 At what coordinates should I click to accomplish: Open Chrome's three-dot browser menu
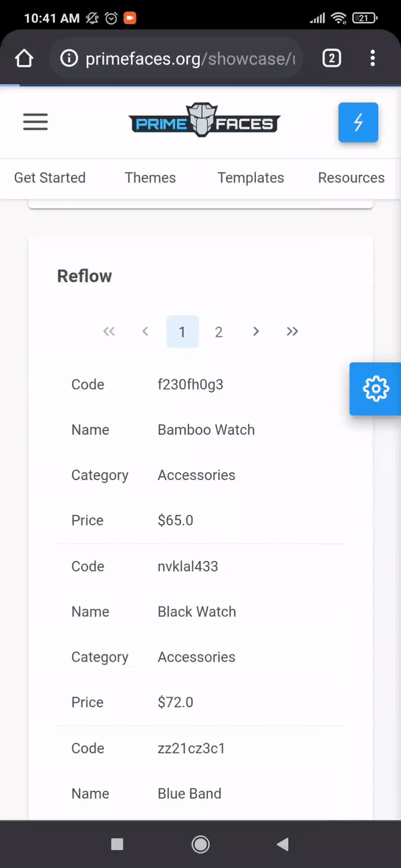372,59
